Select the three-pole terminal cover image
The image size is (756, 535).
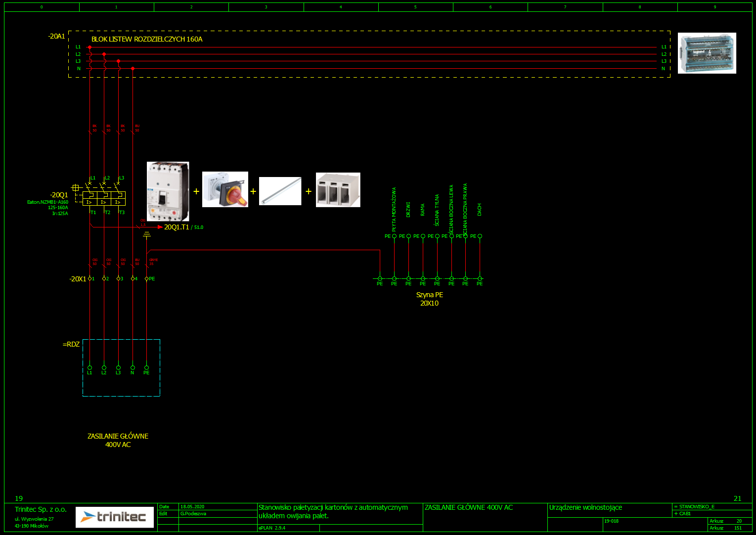[338, 190]
